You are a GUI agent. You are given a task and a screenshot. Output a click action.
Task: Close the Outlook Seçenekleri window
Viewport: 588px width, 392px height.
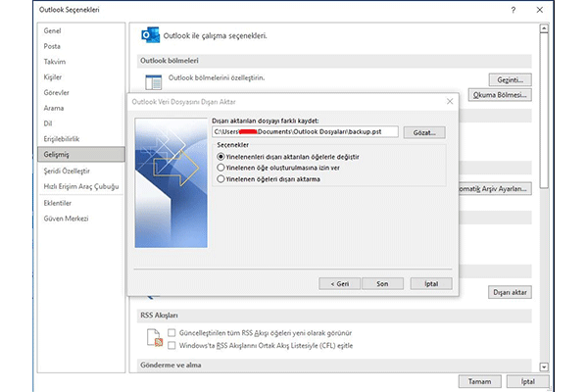pyautogui.click(x=540, y=10)
